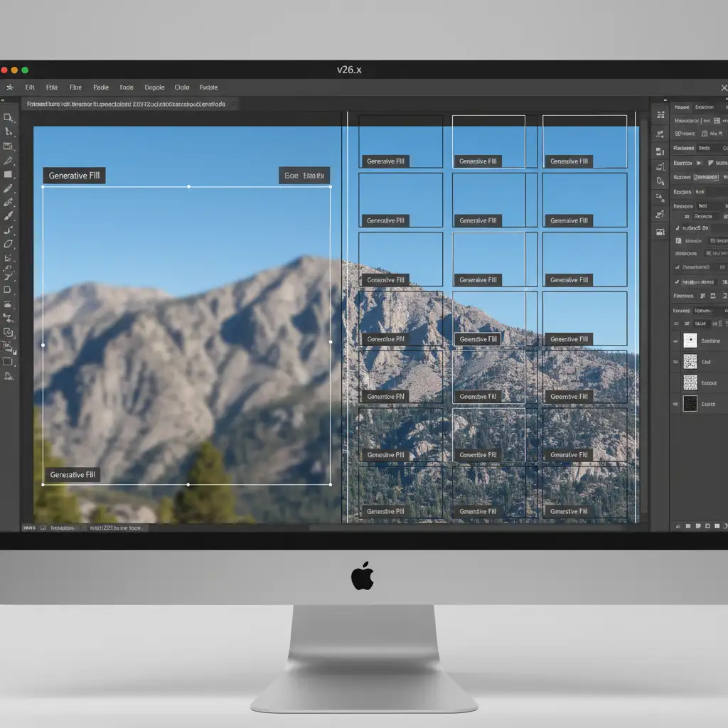Click Generative Fill button above the selection

(74, 176)
